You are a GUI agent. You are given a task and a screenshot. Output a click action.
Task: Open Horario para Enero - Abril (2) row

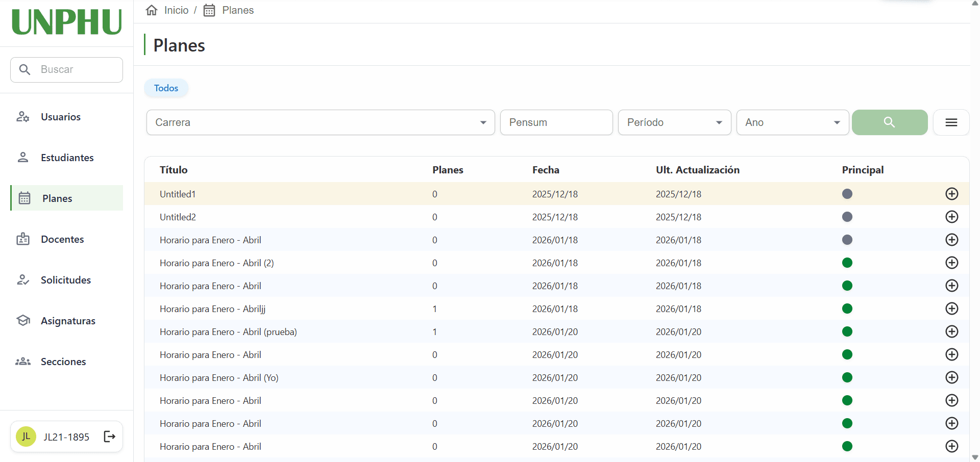(556, 263)
